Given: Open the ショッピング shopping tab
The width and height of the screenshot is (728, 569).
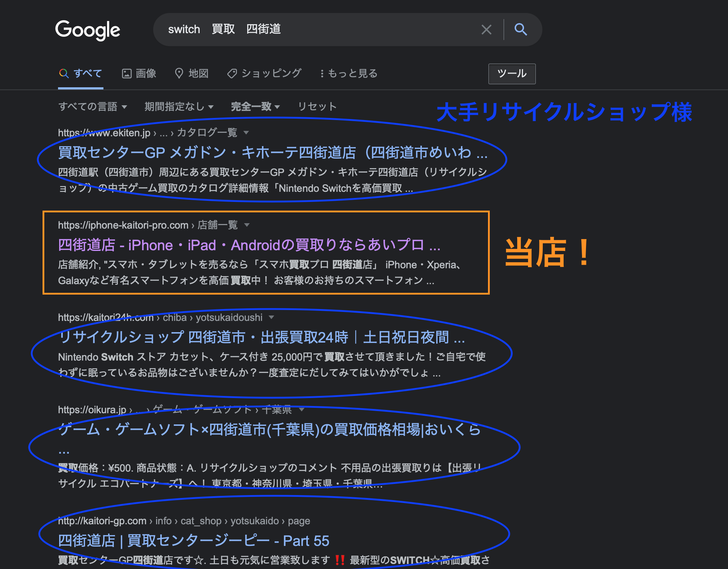Looking at the screenshot, I should click(x=264, y=74).
